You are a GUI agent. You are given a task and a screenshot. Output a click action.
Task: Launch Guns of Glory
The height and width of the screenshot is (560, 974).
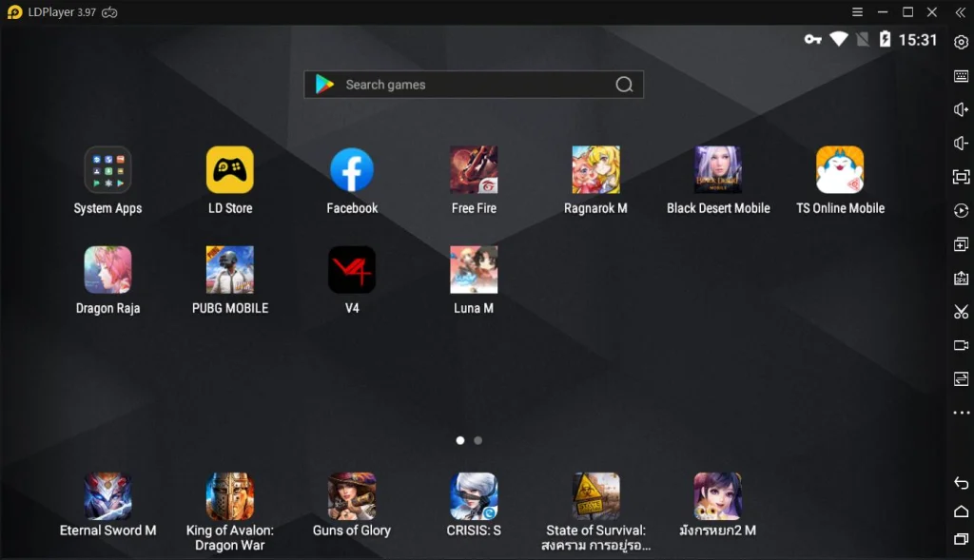click(352, 496)
